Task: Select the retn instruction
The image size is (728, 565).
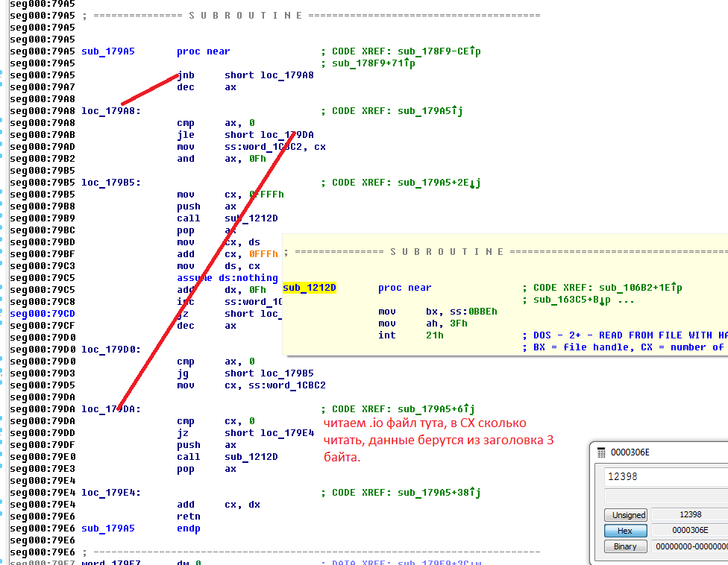Action: [189, 517]
